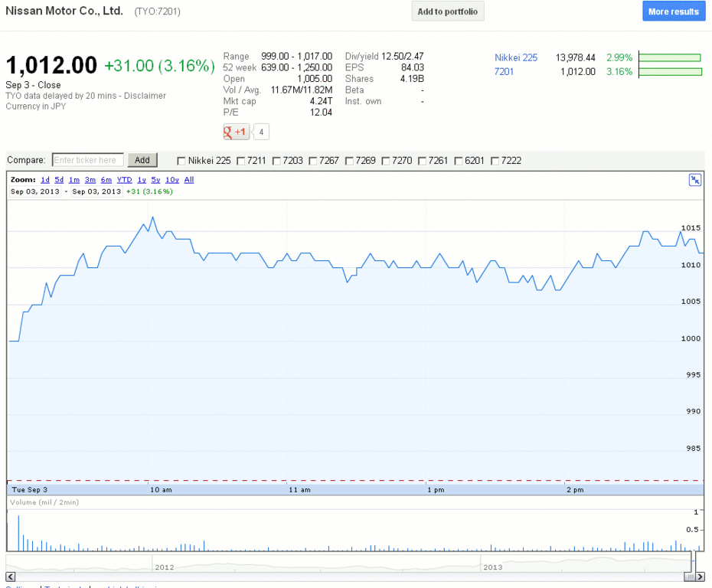Click the horizontal scrollbar thumb
The height and width of the screenshot is (588, 712).
coord(689,577)
